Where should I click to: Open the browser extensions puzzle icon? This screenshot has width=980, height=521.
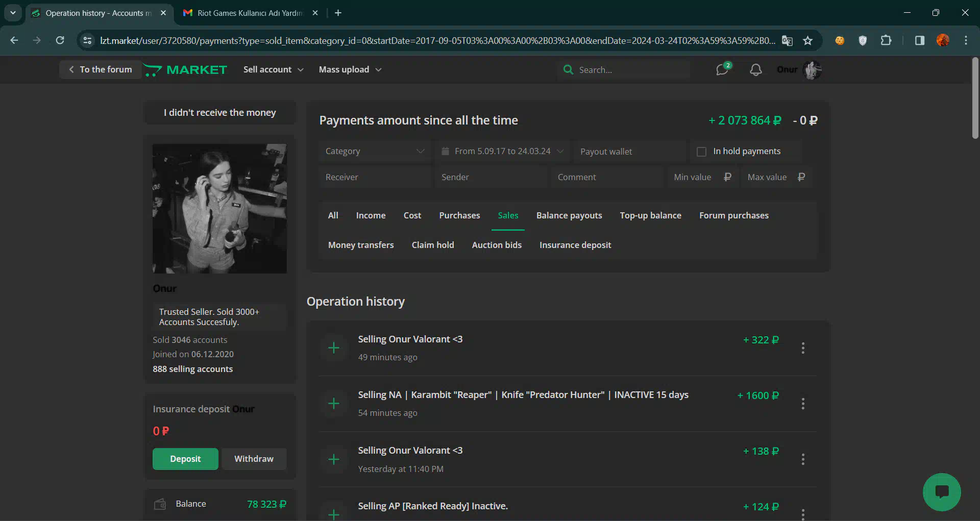pos(886,40)
